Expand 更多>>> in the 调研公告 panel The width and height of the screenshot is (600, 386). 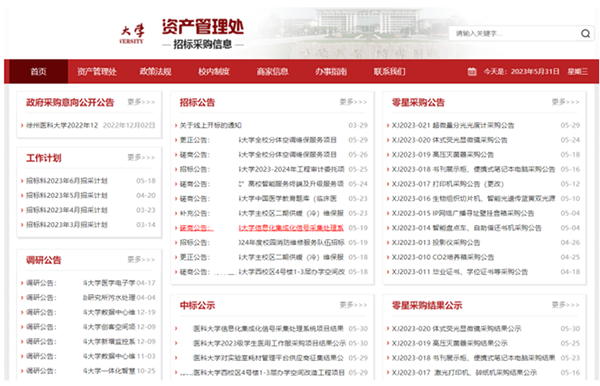141,260
